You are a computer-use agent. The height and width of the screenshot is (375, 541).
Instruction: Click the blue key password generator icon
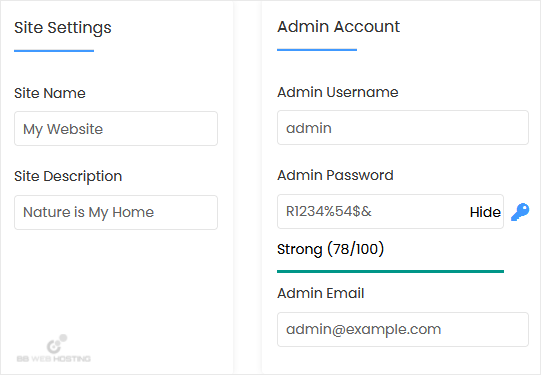pos(520,212)
